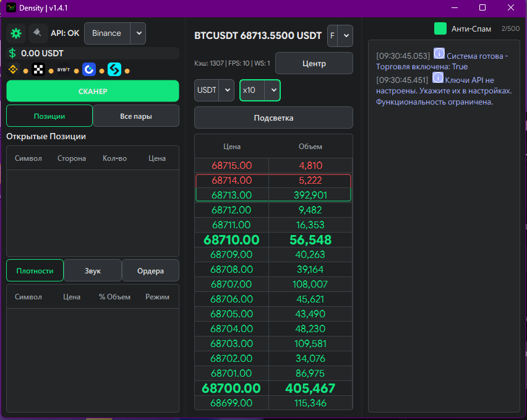Image resolution: width=527 pixels, height=420 pixels.
Task: Click the Центр button
Action: pos(314,64)
